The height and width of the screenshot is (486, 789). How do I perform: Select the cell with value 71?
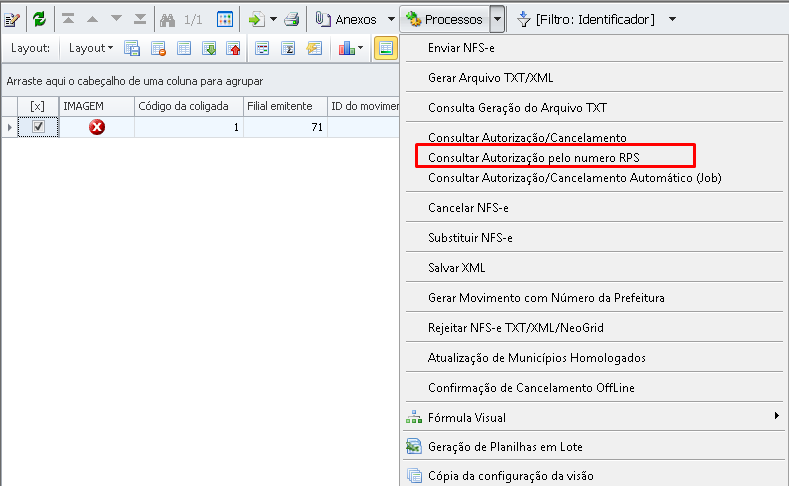click(x=285, y=127)
